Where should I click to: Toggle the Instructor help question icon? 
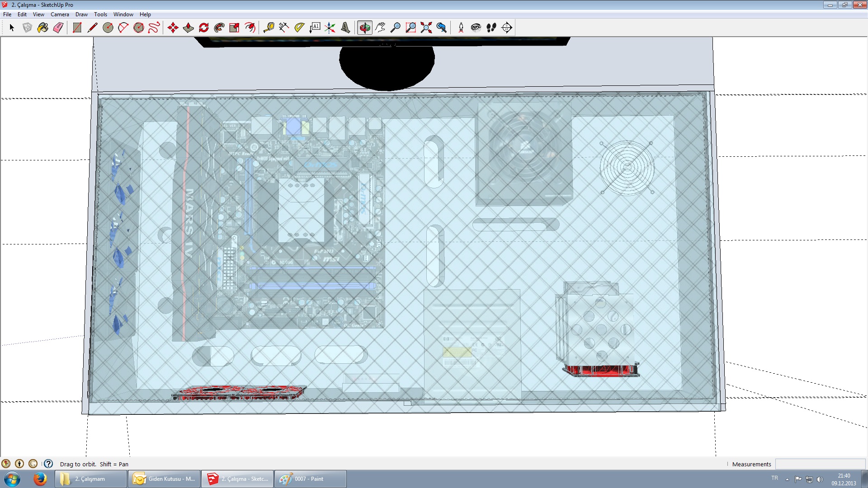pyautogui.click(x=48, y=464)
